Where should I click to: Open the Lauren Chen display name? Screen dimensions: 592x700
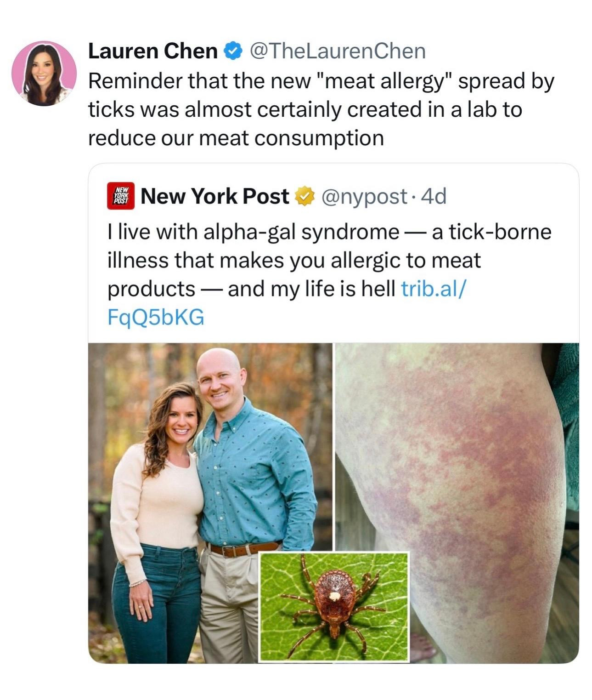coord(153,51)
